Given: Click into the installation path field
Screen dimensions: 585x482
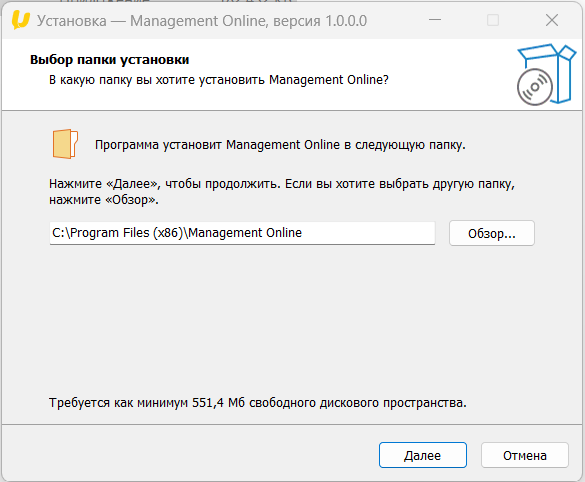Looking at the screenshot, I should pos(242,233).
